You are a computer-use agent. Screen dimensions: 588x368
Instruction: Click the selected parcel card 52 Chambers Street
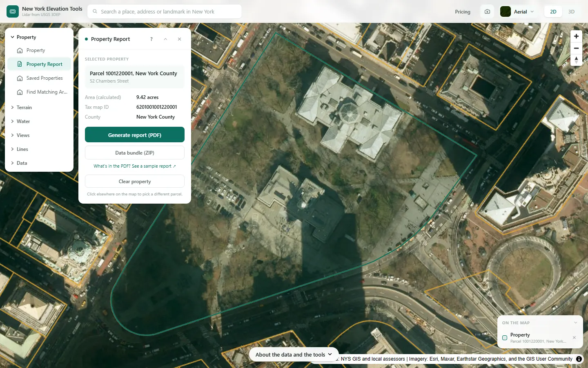click(135, 77)
